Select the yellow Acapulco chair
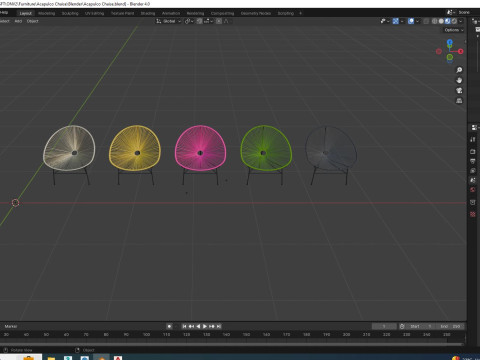This screenshot has height=360, width=480. tap(135, 155)
